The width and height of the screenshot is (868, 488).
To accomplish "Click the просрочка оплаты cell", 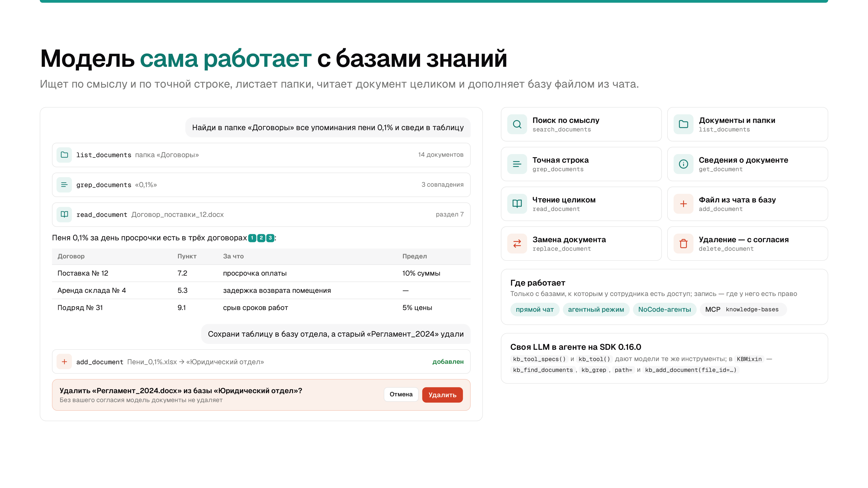I will [255, 273].
